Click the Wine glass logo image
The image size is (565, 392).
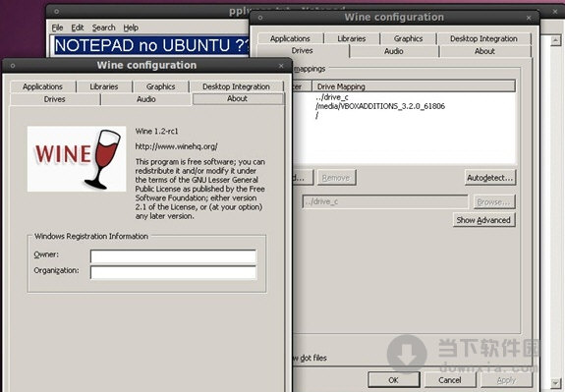77,158
